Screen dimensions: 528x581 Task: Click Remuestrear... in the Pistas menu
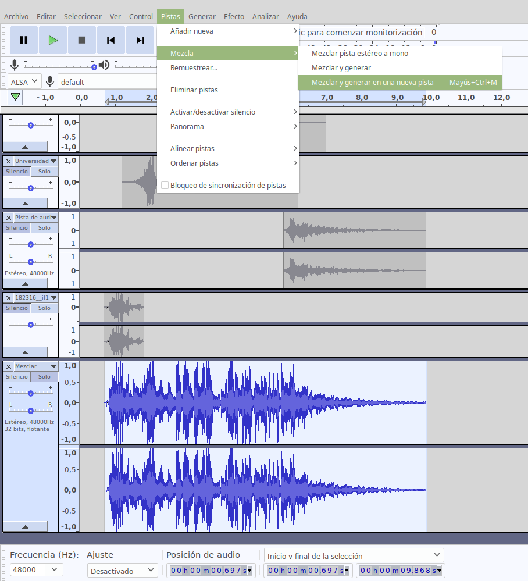pos(228,68)
